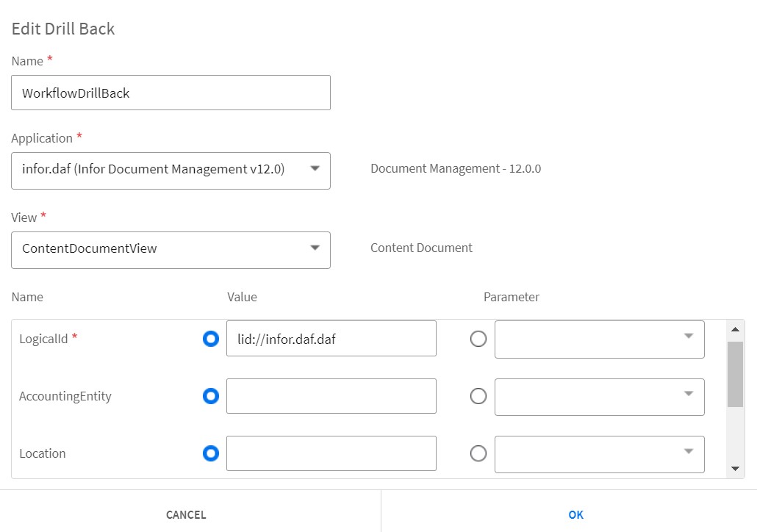Click the Location value text field
This screenshot has width=757, height=532.
pyautogui.click(x=331, y=453)
